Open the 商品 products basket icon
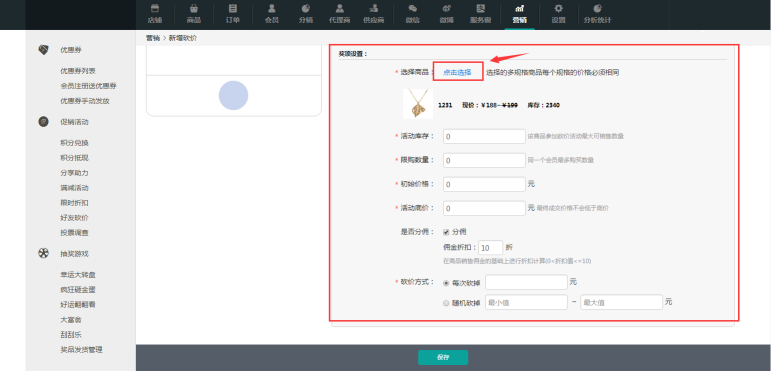771x371 pixels. 194,8
